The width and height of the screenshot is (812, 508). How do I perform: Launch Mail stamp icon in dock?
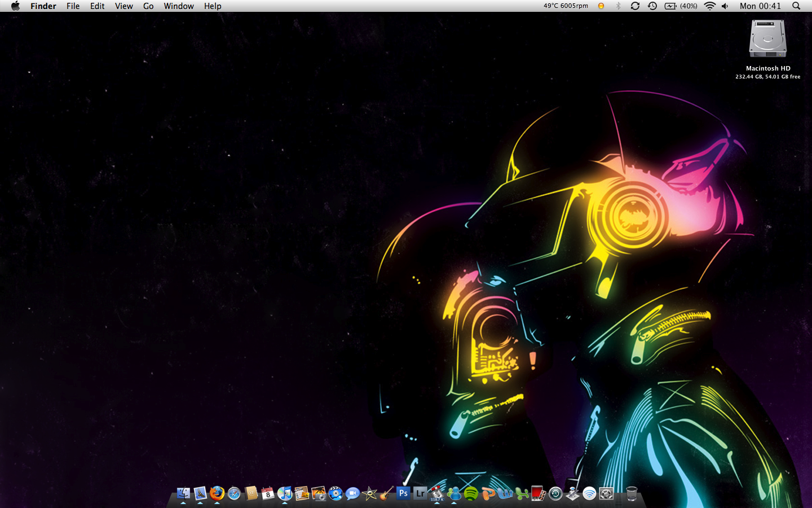tap(200, 493)
